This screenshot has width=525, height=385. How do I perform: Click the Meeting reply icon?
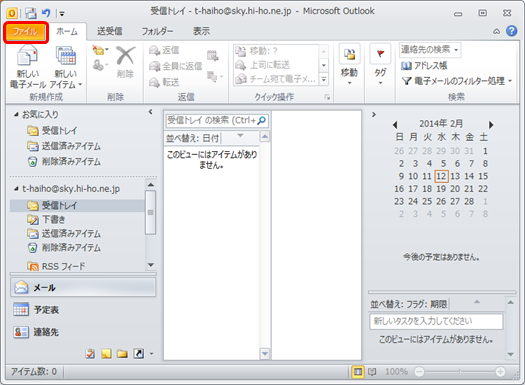pyautogui.click(x=213, y=55)
